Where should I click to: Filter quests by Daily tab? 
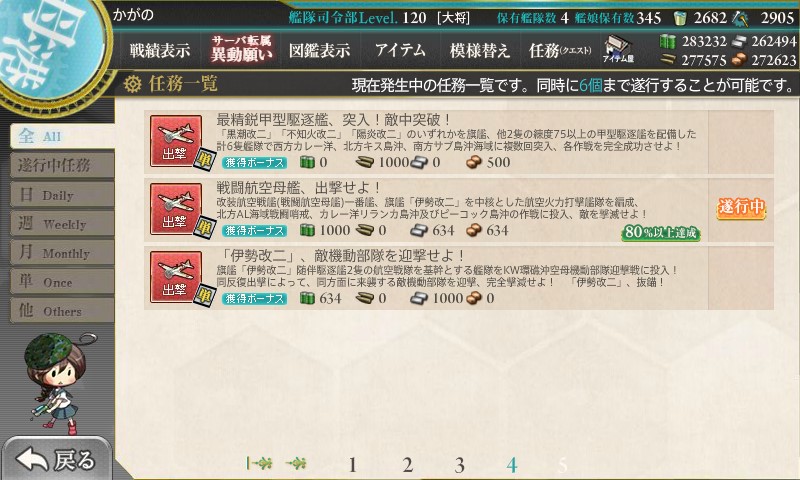click(x=62, y=195)
